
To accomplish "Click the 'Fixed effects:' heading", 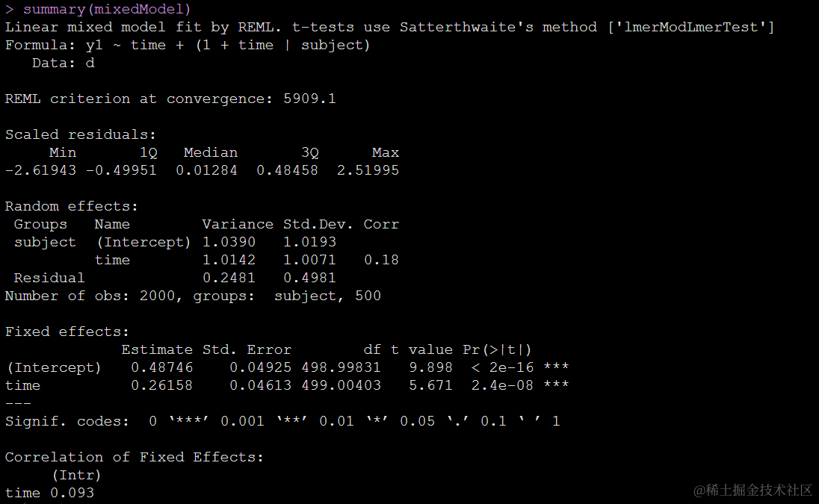I will 67,332.
